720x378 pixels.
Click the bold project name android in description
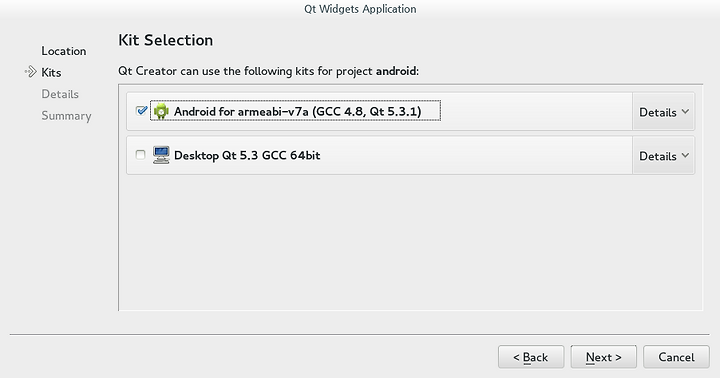tap(396, 71)
